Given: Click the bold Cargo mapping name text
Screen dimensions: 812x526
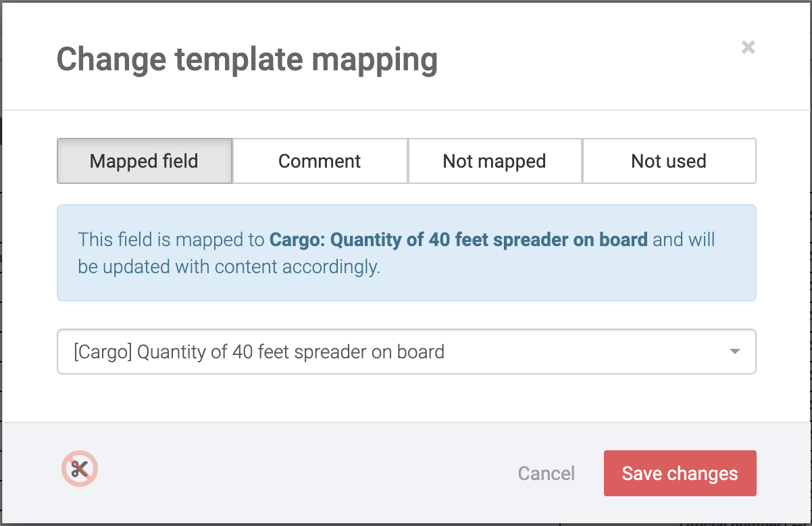Looking at the screenshot, I should point(458,239).
